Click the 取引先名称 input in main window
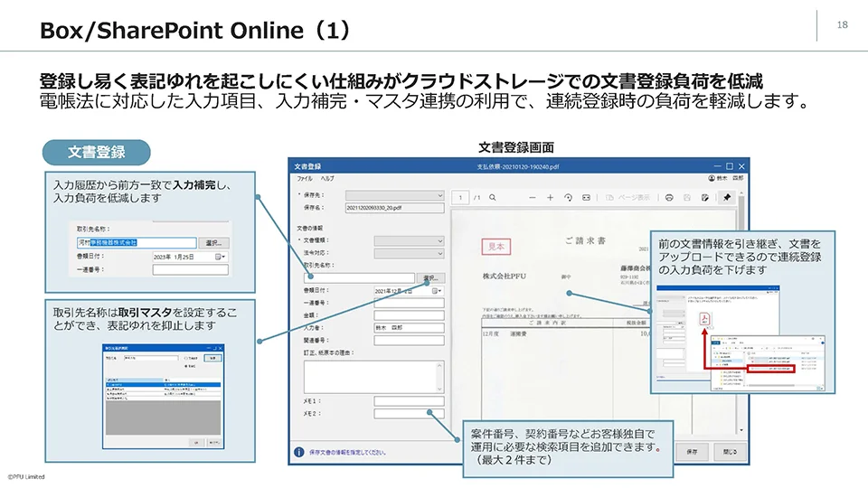This screenshot has width=868, height=488. [359, 277]
